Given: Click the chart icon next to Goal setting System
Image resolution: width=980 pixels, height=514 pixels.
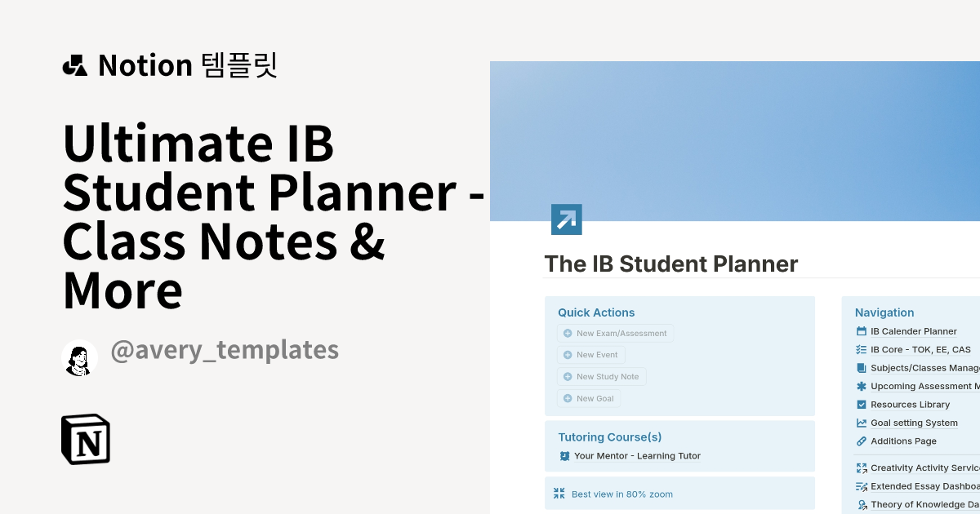Looking at the screenshot, I should click(x=861, y=423).
